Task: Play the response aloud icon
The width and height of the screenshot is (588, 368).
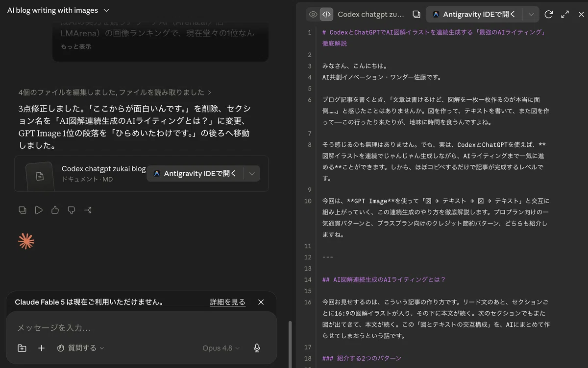Action: pyautogui.click(x=39, y=210)
